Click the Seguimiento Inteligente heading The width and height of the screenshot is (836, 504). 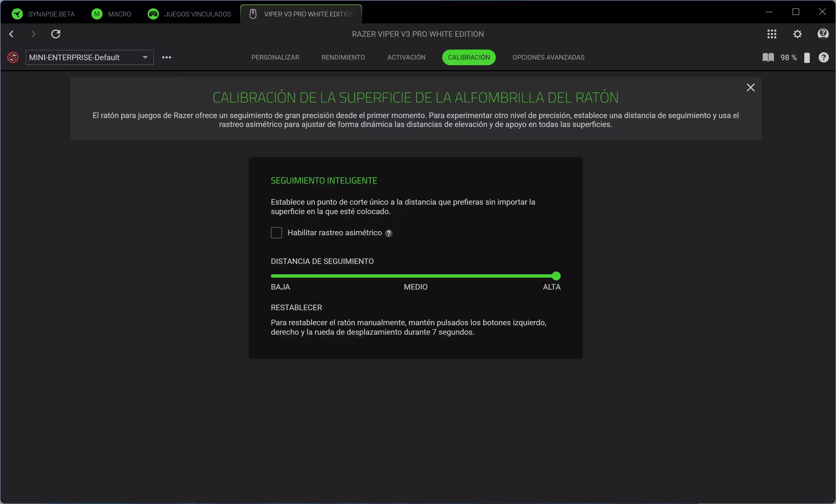point(324,181)
